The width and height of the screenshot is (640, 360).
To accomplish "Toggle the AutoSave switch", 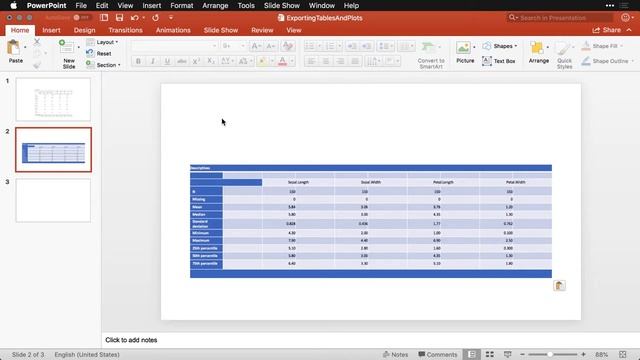I will point(82,18).
